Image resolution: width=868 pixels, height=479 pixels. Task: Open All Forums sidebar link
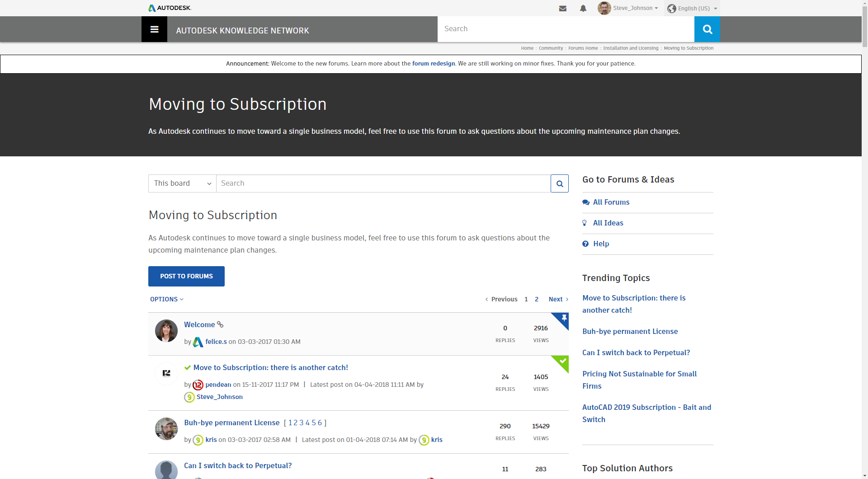[x=611, y=202]
